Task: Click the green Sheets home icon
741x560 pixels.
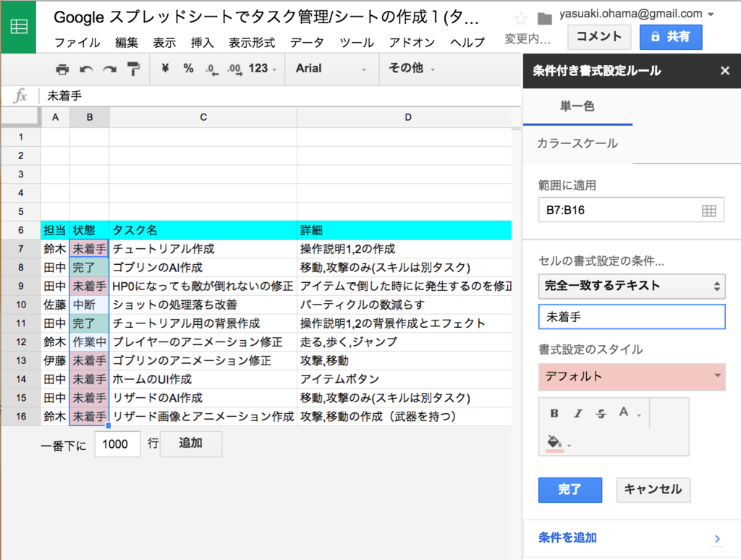Action: click(18, 27)
